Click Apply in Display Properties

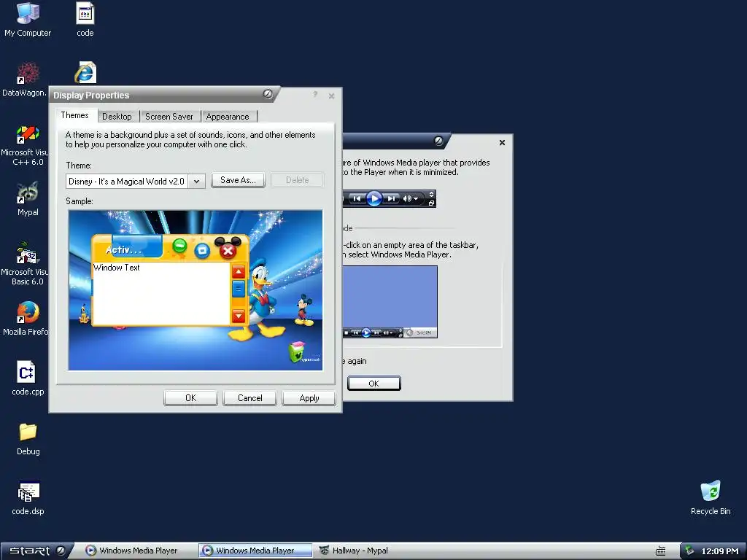(x=309, y=398)
